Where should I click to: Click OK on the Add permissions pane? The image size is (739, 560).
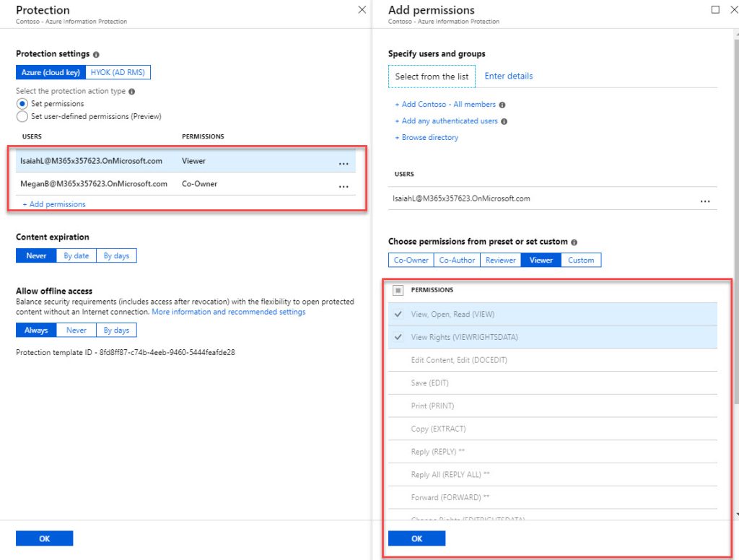(416, 538)
